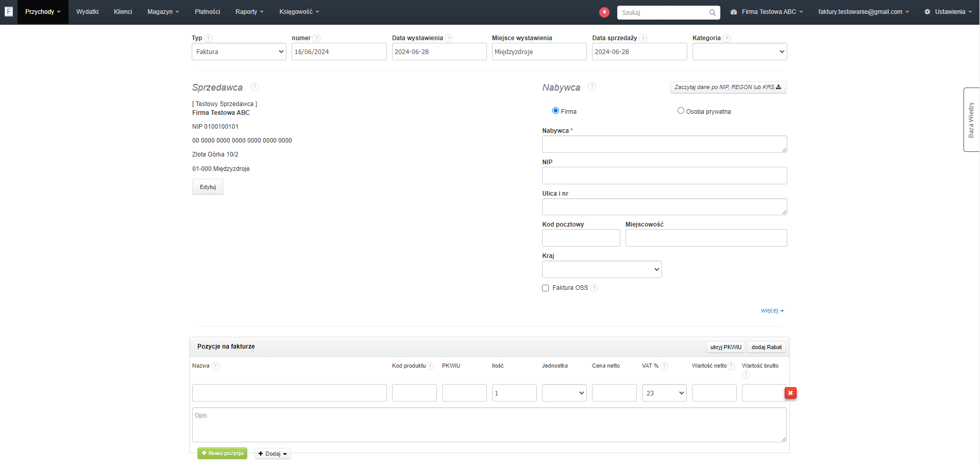Screen dimensions: 980x467
Task: Click help icon beside Data sprzedaży
Action: (643, 38)
